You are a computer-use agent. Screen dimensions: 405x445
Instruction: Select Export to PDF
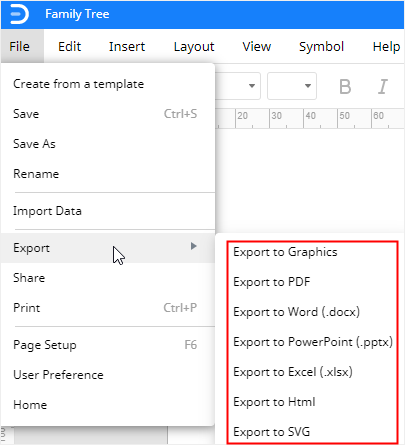272,282
